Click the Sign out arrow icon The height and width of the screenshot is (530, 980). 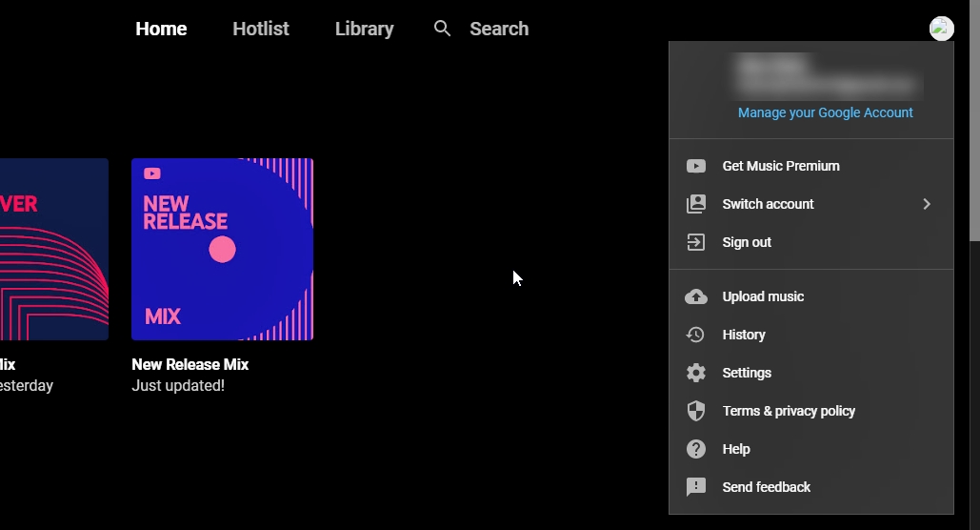click(696, 242)
